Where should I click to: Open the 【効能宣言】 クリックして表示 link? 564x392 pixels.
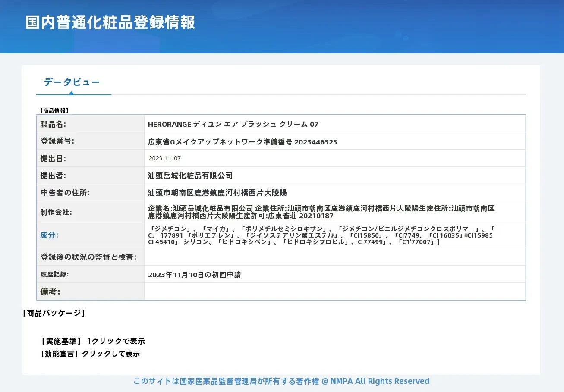(90, 354)
